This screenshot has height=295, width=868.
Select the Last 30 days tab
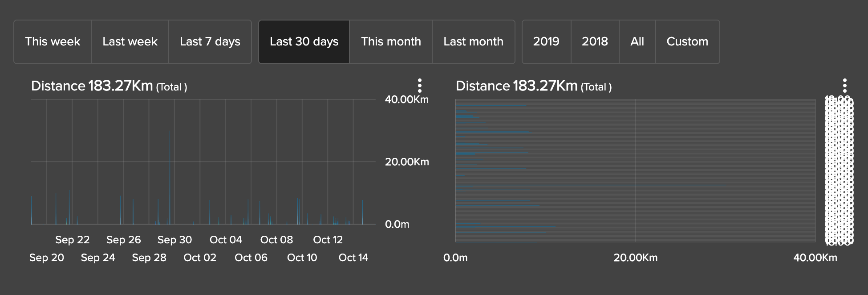coord(304,41)
